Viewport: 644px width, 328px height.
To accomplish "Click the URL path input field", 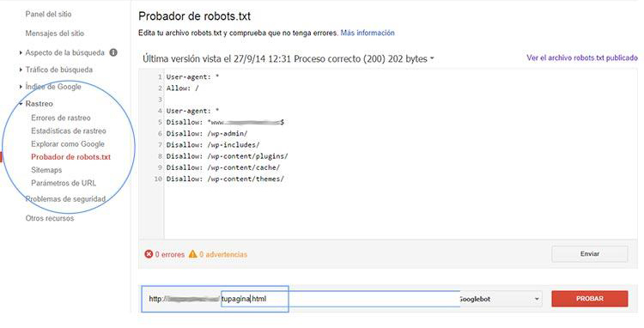I will 340,299.
